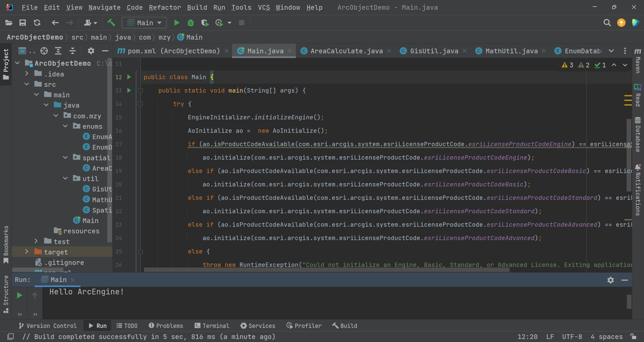Toggle Bookmarks tool window
The image size is (644, 342).
click(6, 245)
